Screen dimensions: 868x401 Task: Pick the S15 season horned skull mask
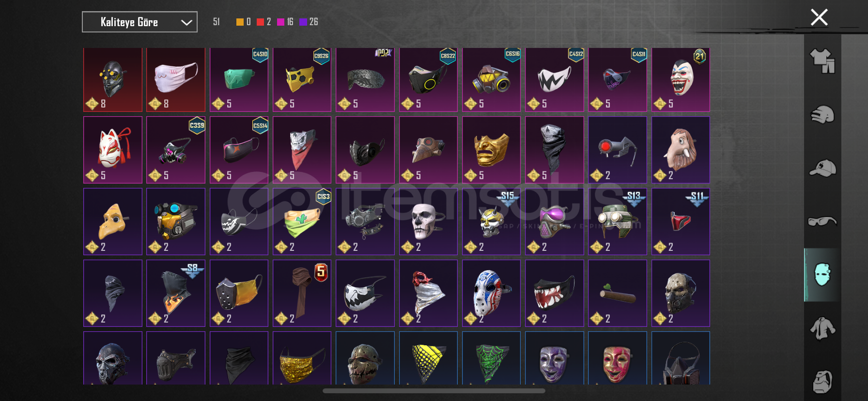491,221
